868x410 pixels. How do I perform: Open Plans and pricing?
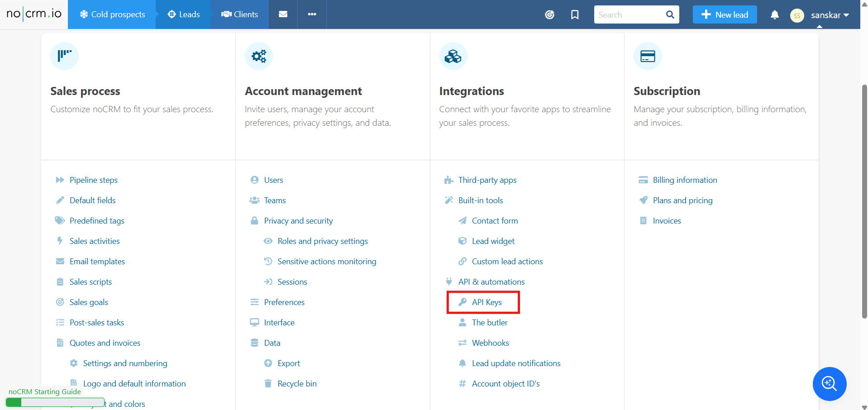pyautogui.click(x=682, y=200)
